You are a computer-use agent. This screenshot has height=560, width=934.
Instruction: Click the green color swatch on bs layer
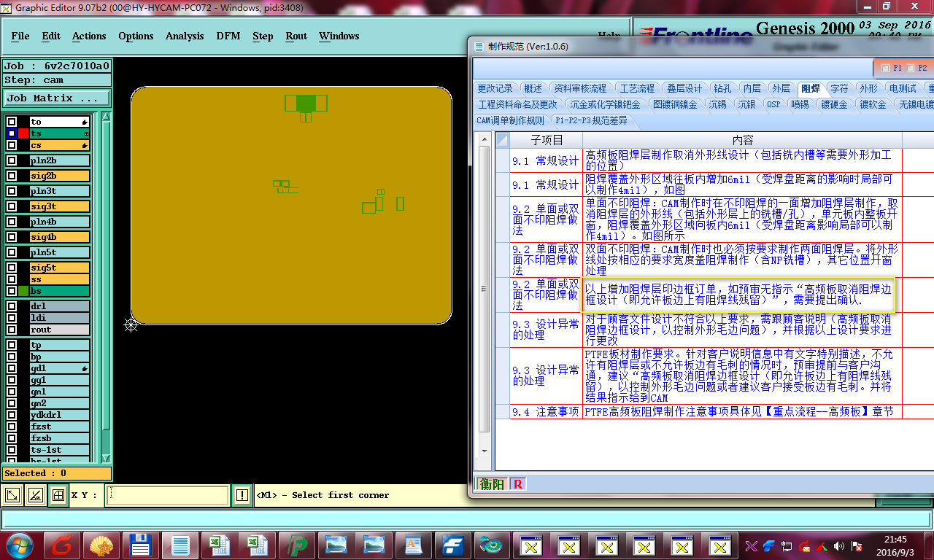[23, 291]
